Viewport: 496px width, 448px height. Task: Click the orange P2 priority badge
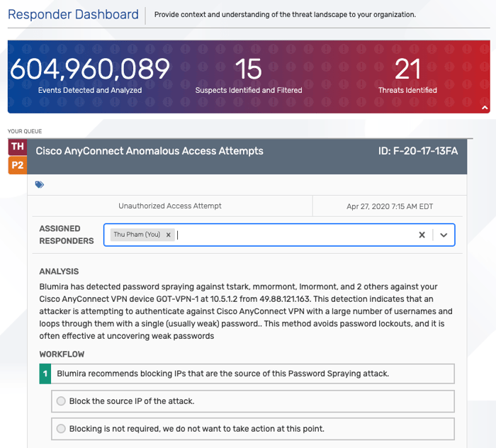click(18, 165)
